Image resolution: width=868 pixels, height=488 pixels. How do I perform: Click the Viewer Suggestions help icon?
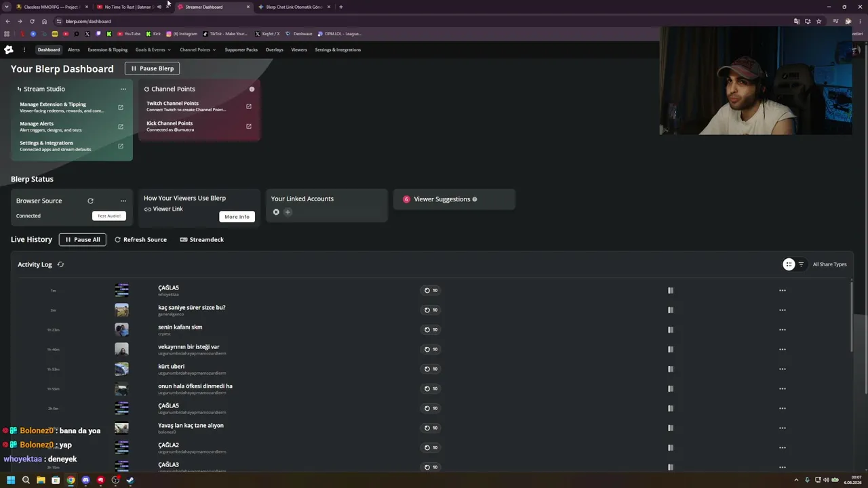coord(475,199)
